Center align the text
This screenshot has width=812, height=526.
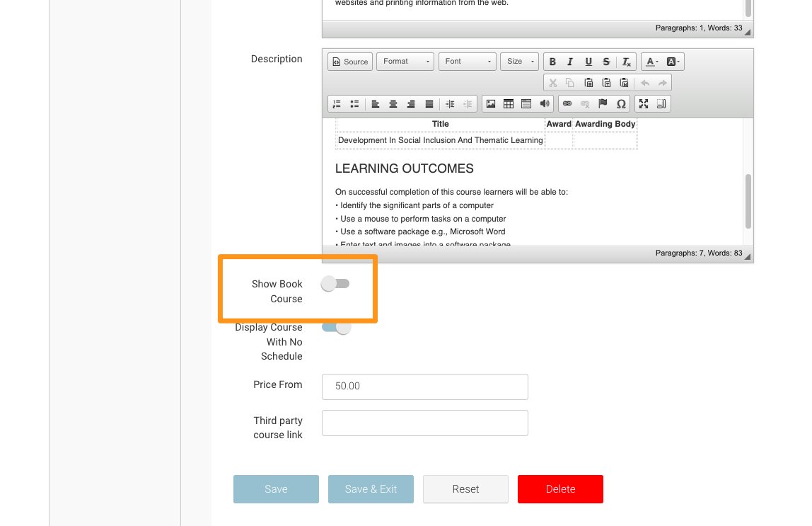(393, 104)
